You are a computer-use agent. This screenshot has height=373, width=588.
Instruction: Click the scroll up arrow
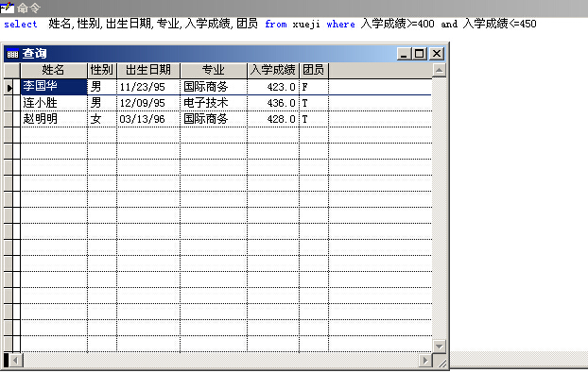440,70
